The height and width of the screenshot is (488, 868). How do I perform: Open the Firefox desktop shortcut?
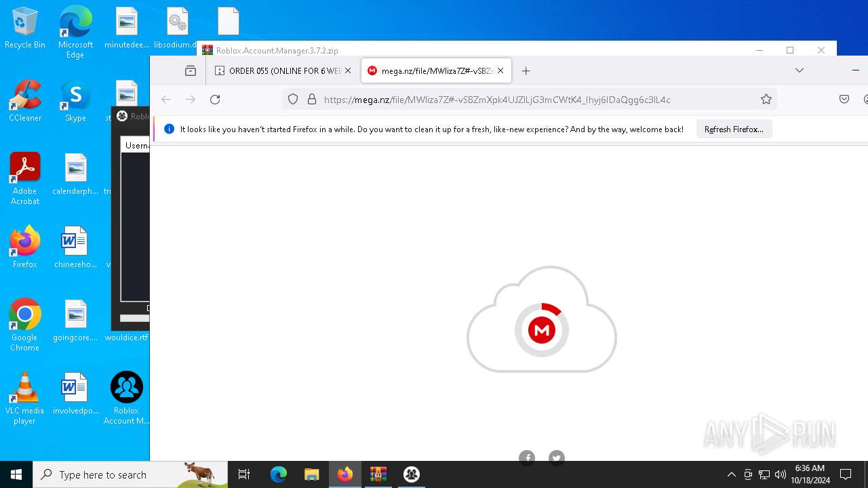pyautogui.click(x=24, y=248)
